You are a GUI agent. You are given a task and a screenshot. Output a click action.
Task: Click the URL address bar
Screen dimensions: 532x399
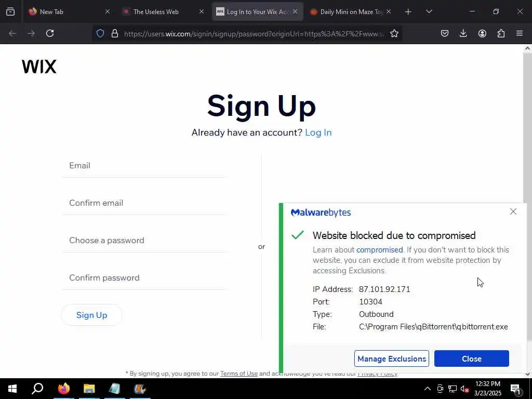255,34
